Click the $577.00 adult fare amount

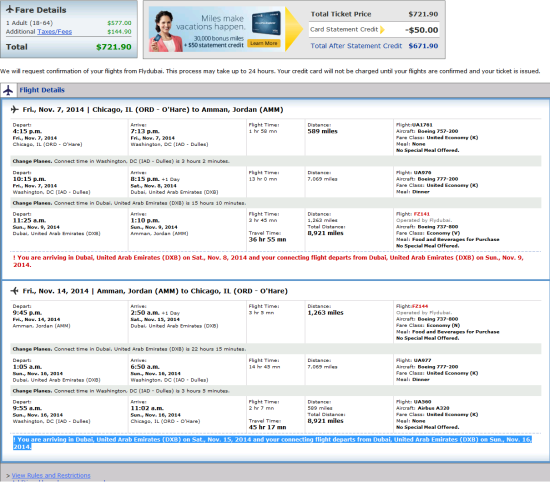pos(119,23)
